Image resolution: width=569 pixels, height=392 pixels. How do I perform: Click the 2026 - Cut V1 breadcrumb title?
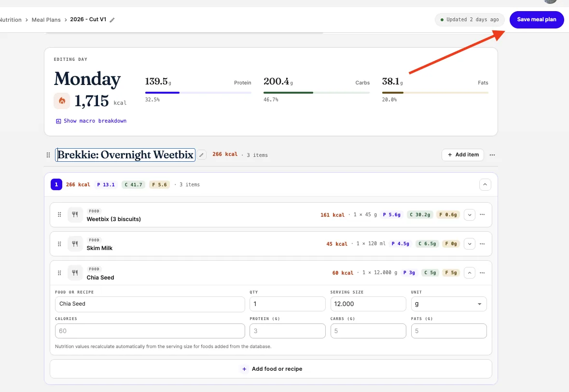click(88, 20)
